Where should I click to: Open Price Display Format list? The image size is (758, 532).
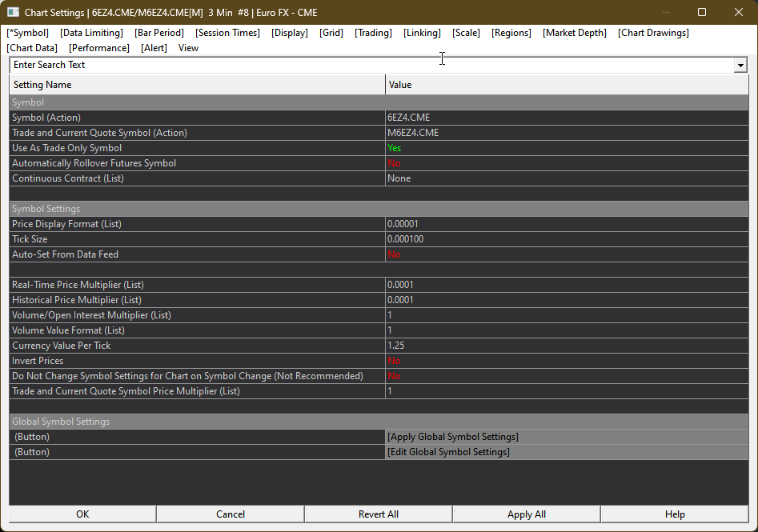[x=566, y=224]
